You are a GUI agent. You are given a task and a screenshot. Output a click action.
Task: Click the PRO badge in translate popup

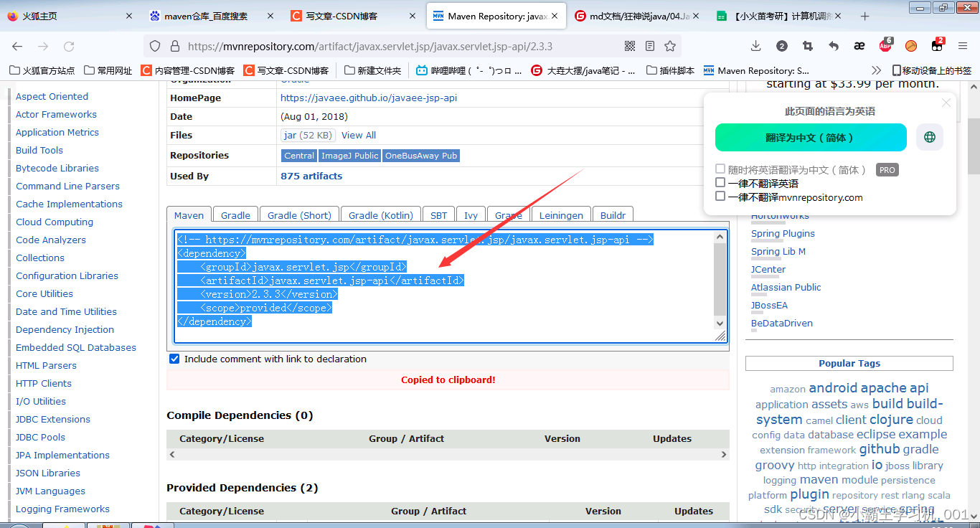click(887, 170)
